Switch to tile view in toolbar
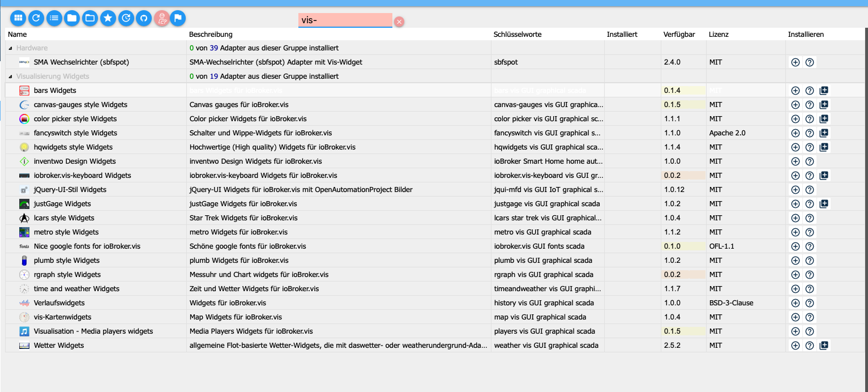The height and width of the screenshot is (392, 868). [x=18, y=18]
